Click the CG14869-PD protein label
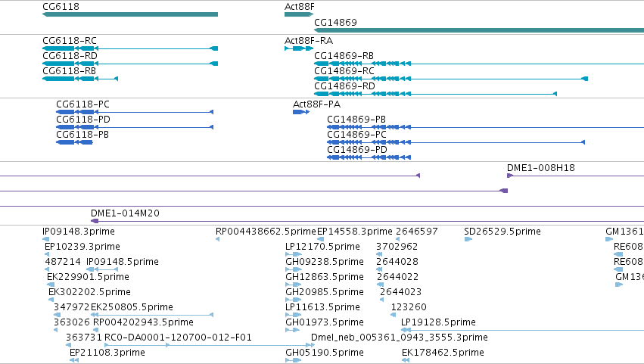This screenshot has width=644, height=364. coord(357,150)
